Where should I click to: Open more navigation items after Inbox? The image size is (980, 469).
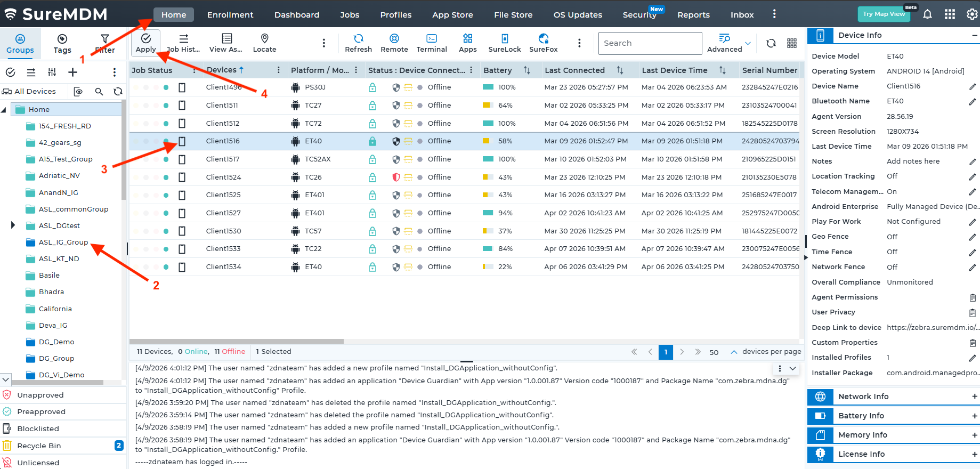click(x=774, y=14)
